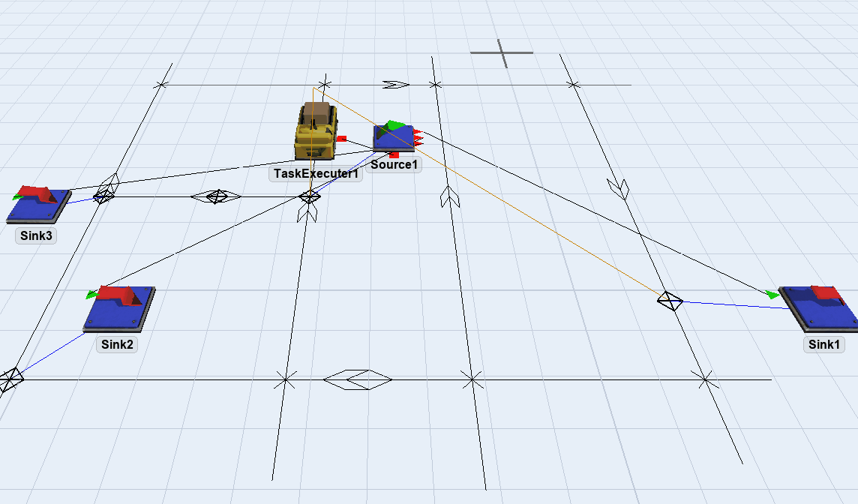Click the Sink1 name label

pos(823,345)
